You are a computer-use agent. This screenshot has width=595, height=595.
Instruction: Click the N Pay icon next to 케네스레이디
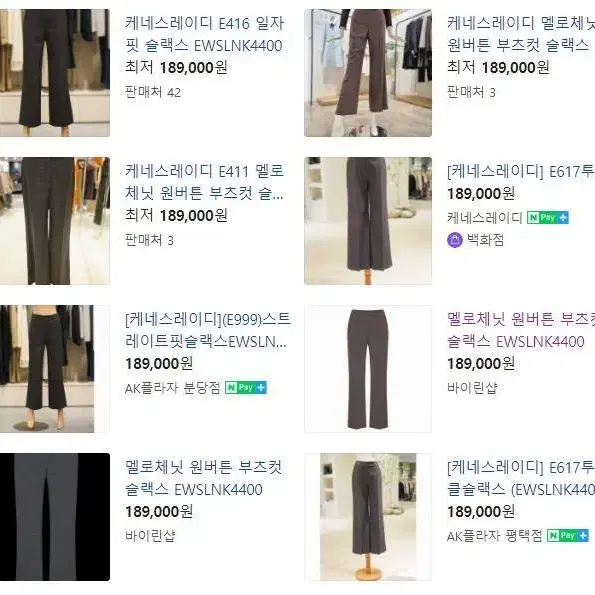coord(548,217)
